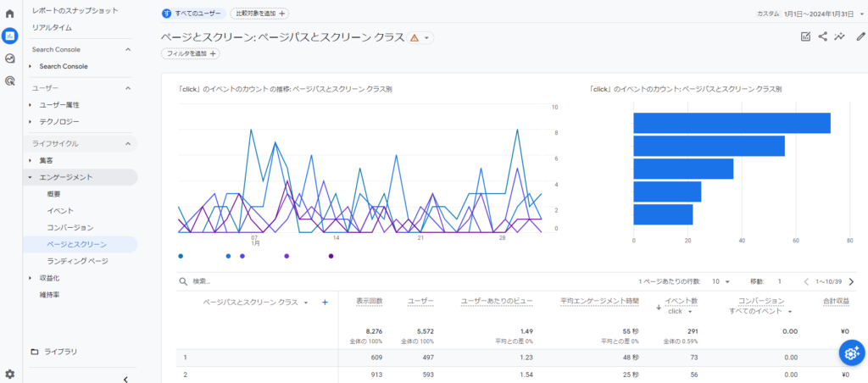
Task: Click the blue floating insights button
Action: pos(851,352)
